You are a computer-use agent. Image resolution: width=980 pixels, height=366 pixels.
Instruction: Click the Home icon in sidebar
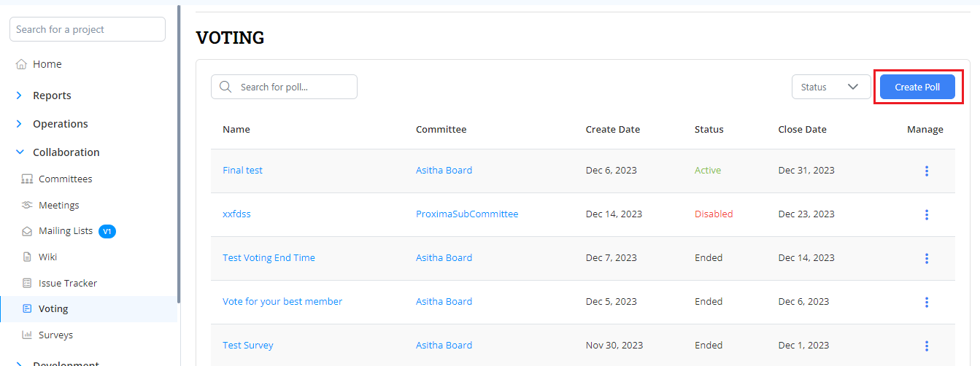pyautogui.click(x=21, y=64)
